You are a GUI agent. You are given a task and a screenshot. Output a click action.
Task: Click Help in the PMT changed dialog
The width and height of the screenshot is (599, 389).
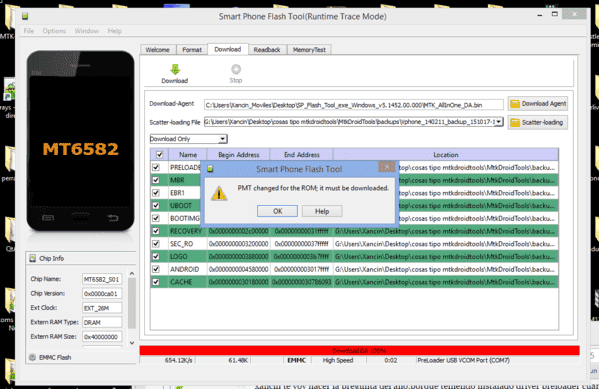(x=322, y=211)
